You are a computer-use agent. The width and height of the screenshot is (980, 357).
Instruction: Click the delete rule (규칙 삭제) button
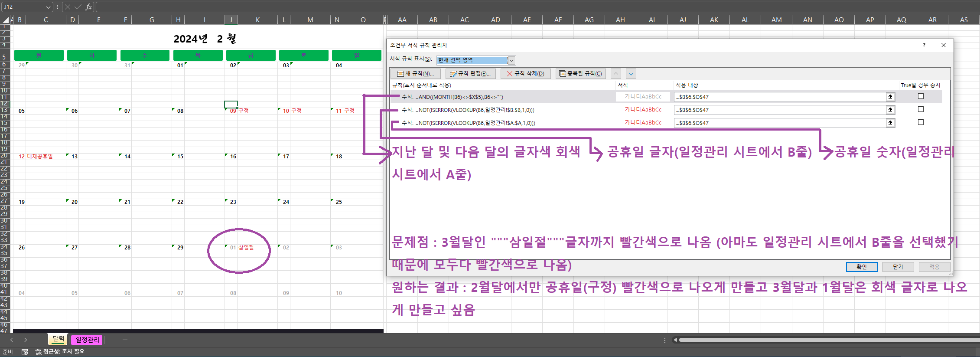(x=525, y=74)
